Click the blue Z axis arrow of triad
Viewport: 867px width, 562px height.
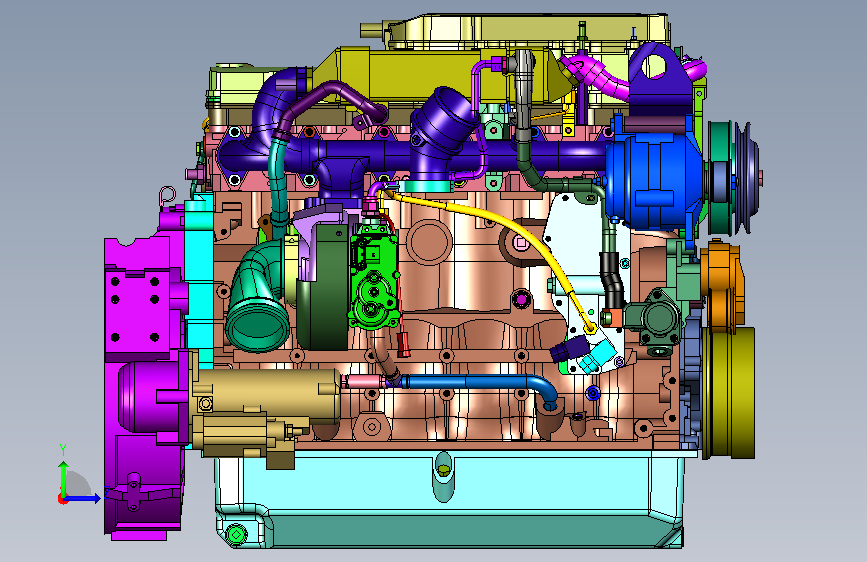point(83,498)
